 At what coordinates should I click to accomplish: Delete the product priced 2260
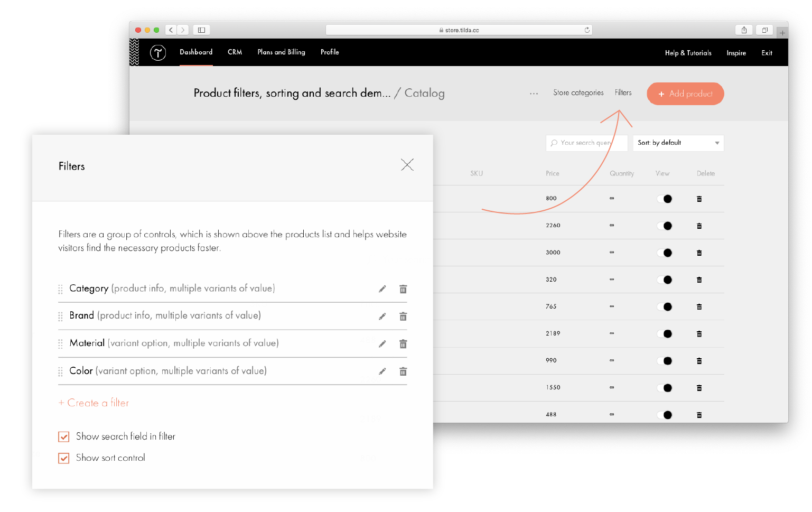(699, 226)
